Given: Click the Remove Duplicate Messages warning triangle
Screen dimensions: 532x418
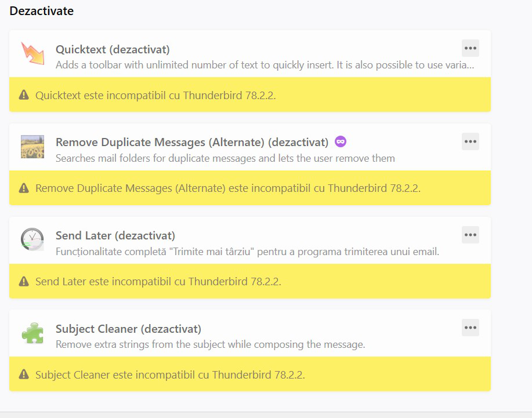Looking at the screenshot, I should click(24, 188).
